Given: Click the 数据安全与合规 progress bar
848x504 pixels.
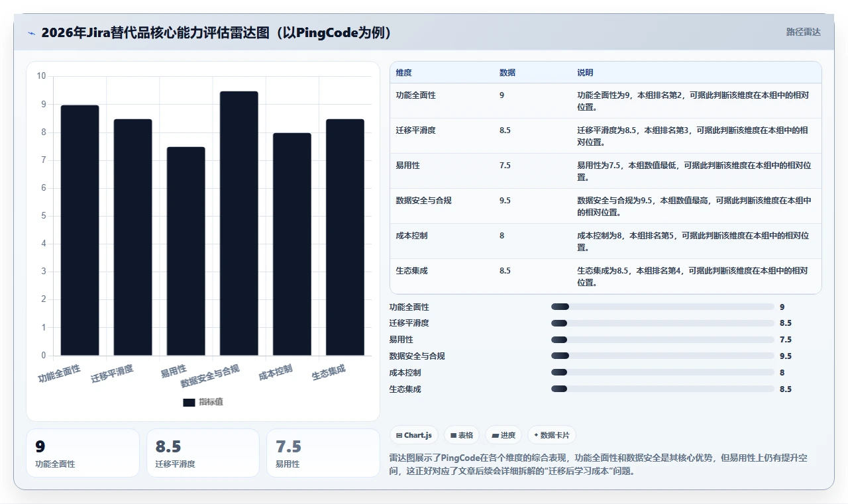Looking at the screenshot, I should click(x=662, y=356).
